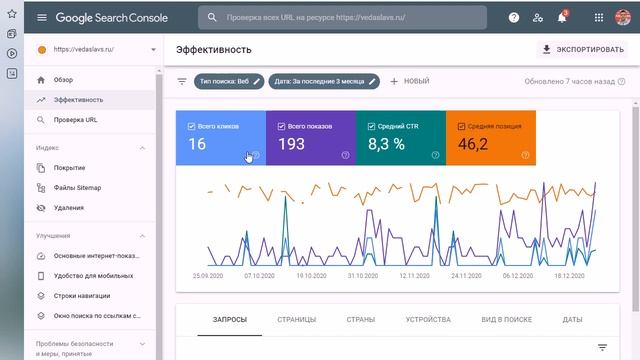
Task: Toggle the Средний CTR checkbox
Action: click(371, 127)
